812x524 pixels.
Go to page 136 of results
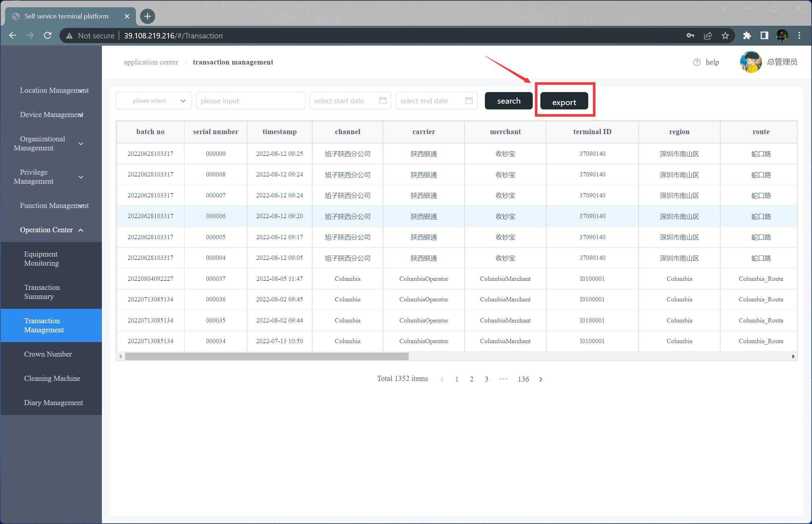point(523,379)
